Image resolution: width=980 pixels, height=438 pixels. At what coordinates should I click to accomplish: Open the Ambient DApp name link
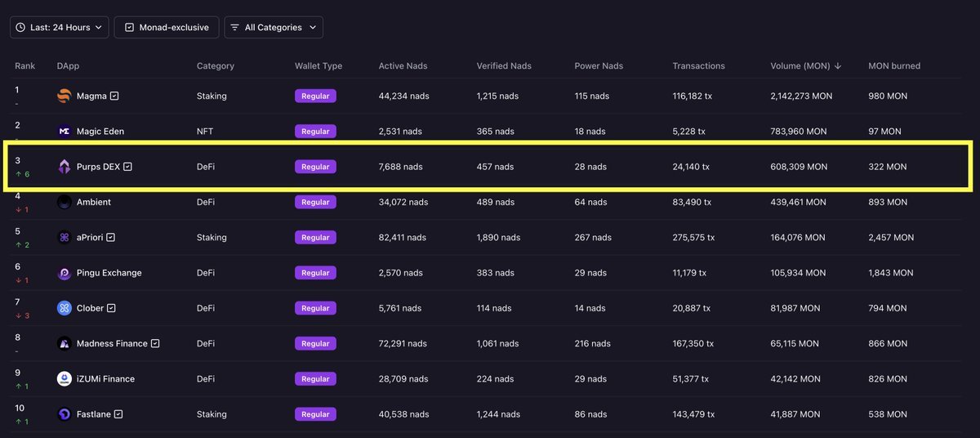click(x=94, y=202)
